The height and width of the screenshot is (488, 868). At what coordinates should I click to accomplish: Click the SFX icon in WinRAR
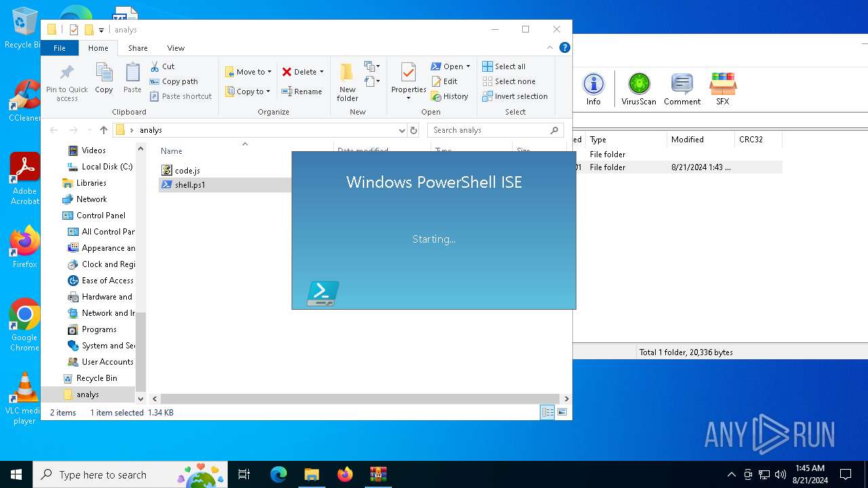click(x=723, y=89)
